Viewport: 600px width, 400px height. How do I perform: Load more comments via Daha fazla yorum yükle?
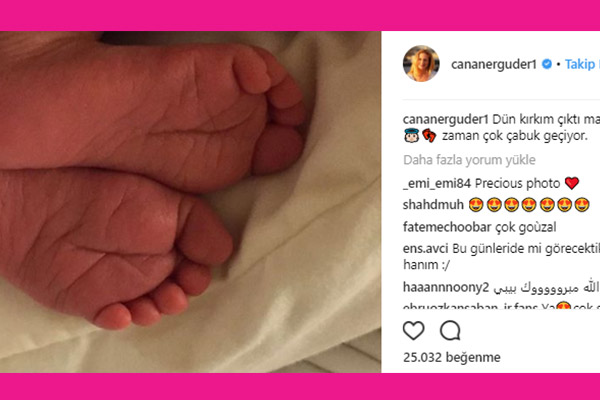pyautogui.click(x=469, y=160)
